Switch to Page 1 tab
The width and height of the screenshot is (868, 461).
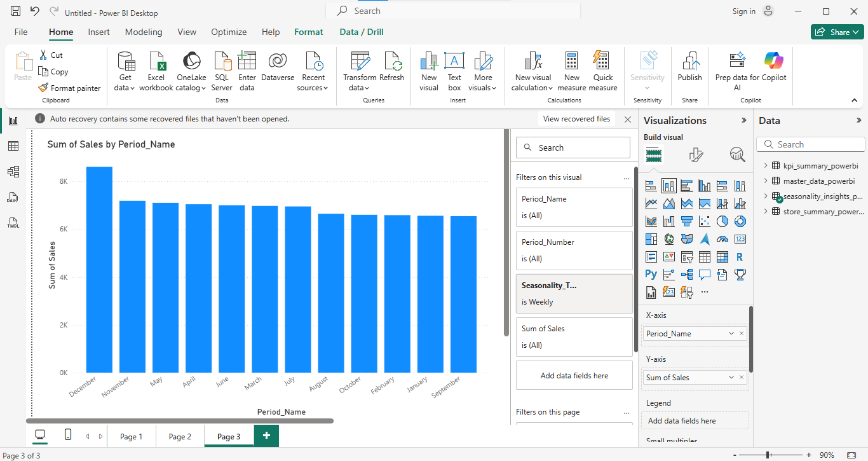(131, 436)
